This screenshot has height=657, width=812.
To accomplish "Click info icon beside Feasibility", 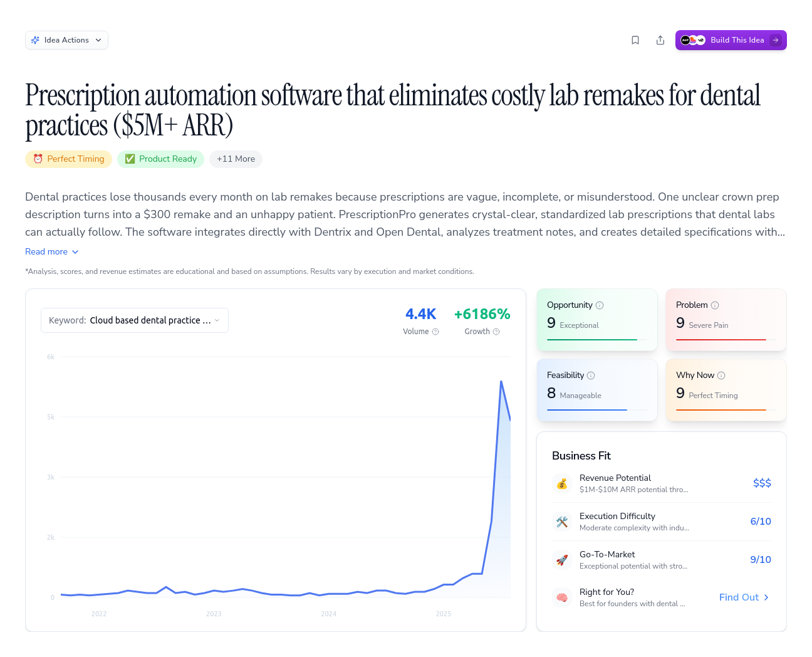I will 591,376.
